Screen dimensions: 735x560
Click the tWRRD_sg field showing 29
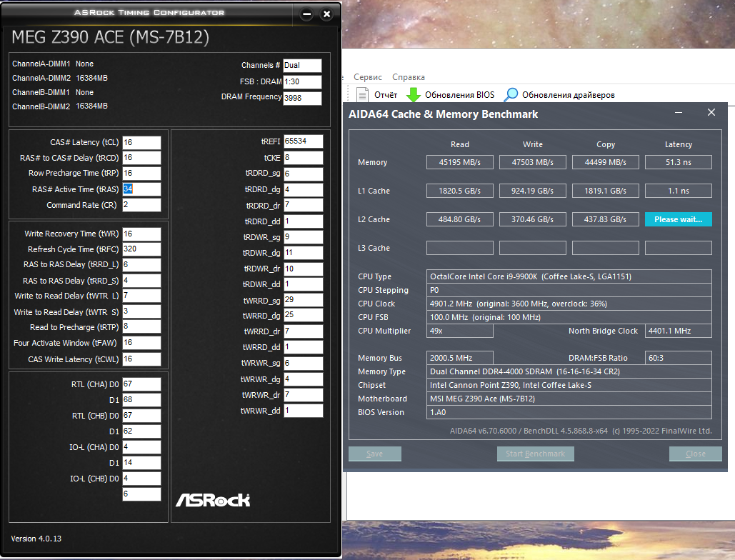[303, 300]
